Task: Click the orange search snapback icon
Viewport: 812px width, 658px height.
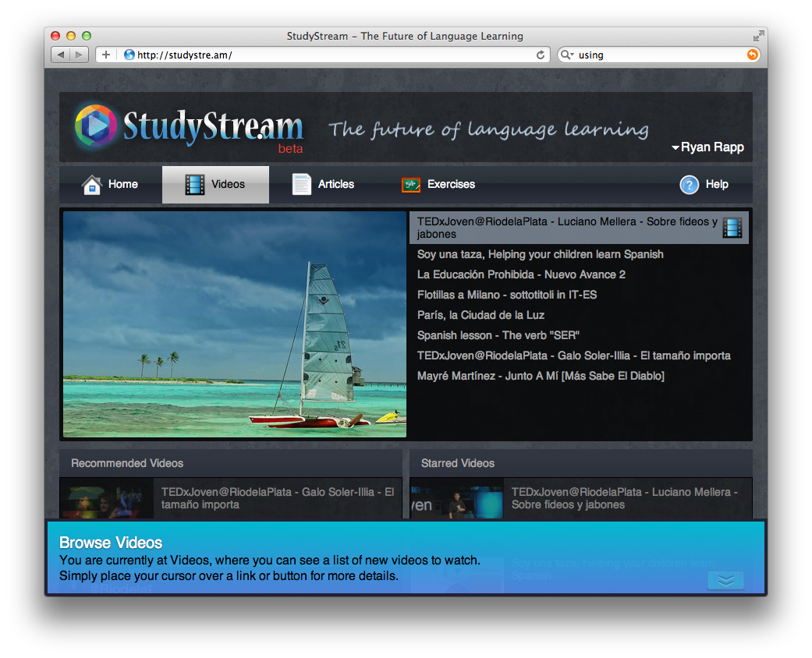Action: coord(752,55)
